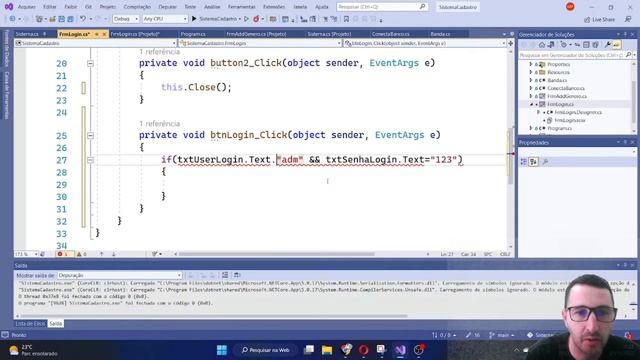
Task: Collapse the FrmLogin.cs node in Solution Explorer
Action: pos(531,104)
